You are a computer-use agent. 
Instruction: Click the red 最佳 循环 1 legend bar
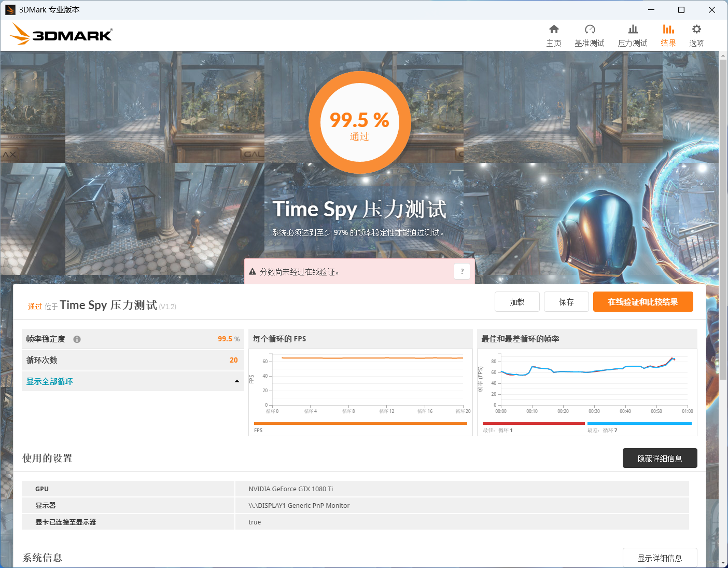tap(534, 423)
